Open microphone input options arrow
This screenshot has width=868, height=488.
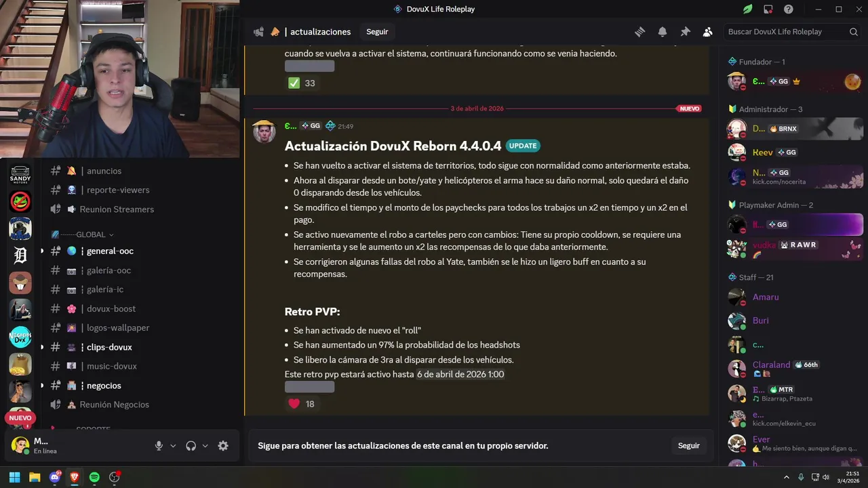point(173,445)
